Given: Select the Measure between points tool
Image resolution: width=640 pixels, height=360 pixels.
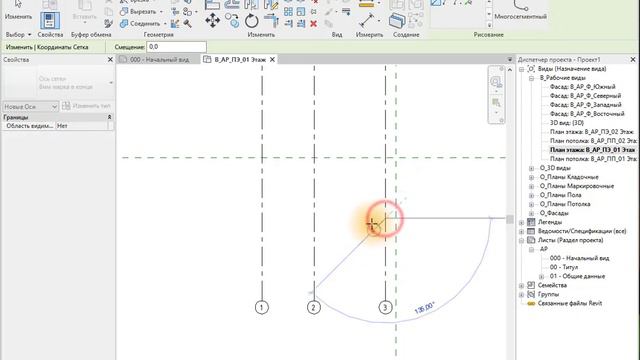Looking at the screenshot, I should [x=367, y=20].
